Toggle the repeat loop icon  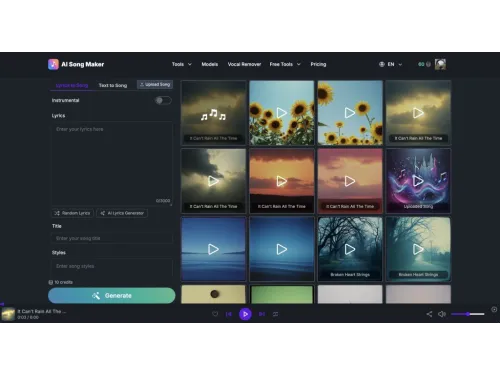(x=275, y=314)
